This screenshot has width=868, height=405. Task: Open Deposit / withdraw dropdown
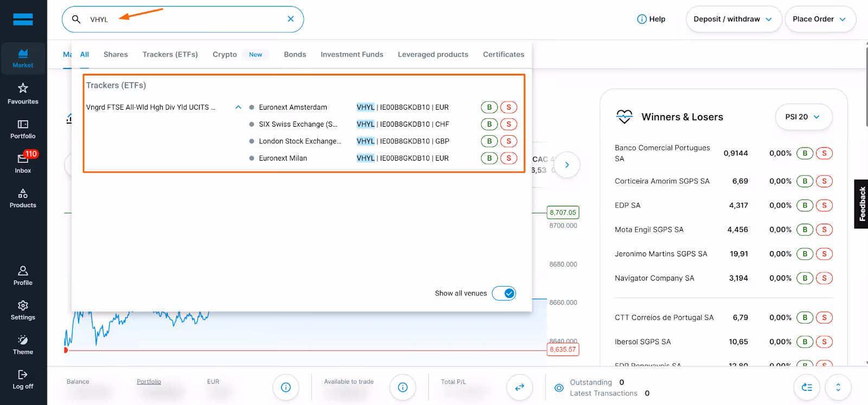click(733, 19)
